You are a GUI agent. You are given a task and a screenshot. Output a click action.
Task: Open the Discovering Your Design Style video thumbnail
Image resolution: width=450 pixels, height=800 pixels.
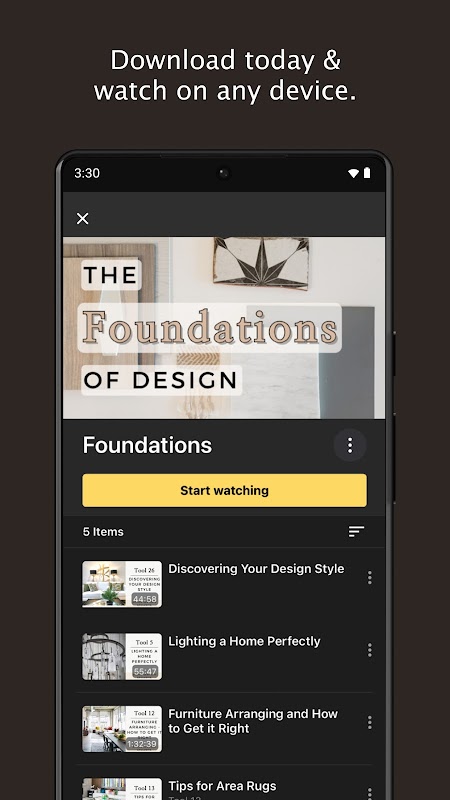point(122,584)
